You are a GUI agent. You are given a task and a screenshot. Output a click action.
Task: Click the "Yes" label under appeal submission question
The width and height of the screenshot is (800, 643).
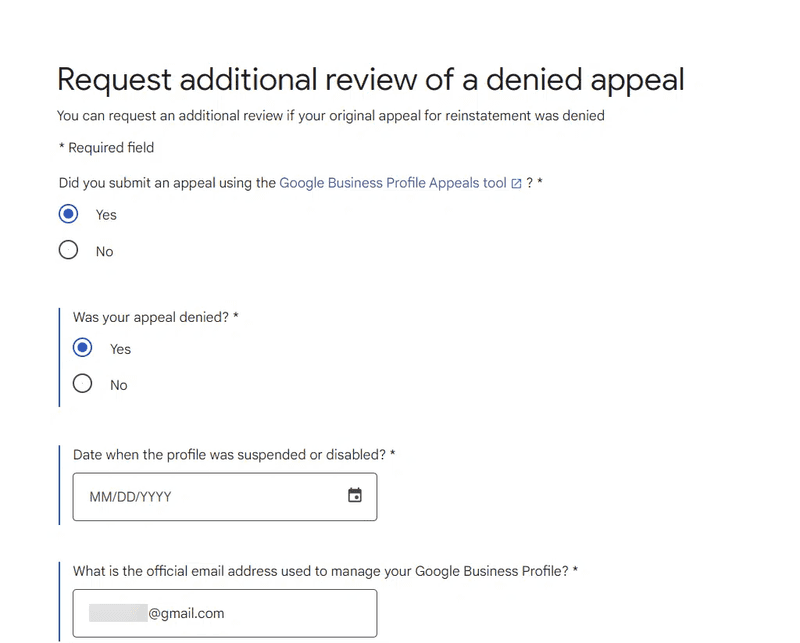(106, 215)
